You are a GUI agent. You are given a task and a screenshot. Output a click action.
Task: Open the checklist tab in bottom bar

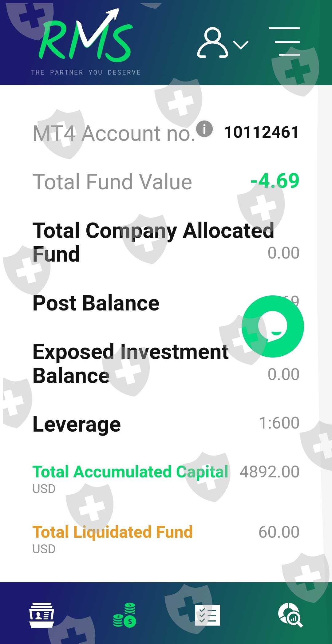pos(208,615)
